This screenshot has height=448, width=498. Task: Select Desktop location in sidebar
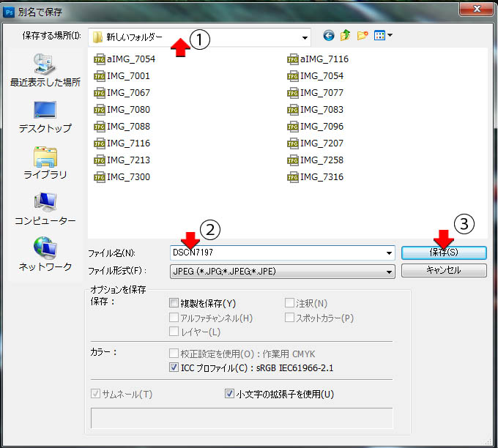tap(45, 116)
